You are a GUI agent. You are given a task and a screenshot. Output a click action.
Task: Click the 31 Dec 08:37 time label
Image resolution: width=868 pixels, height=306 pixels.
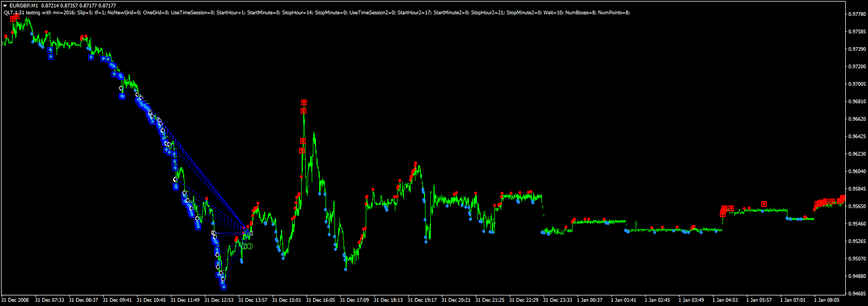(x=84, y=300)
